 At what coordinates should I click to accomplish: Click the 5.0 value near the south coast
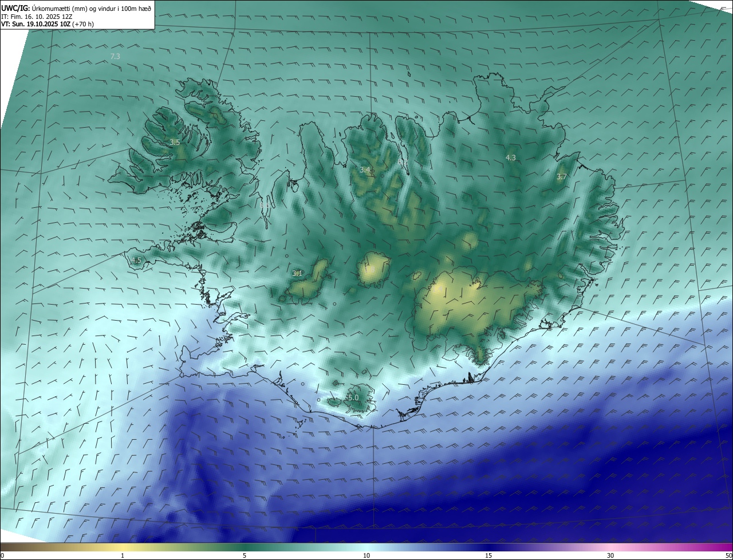[x=352, y=397]
